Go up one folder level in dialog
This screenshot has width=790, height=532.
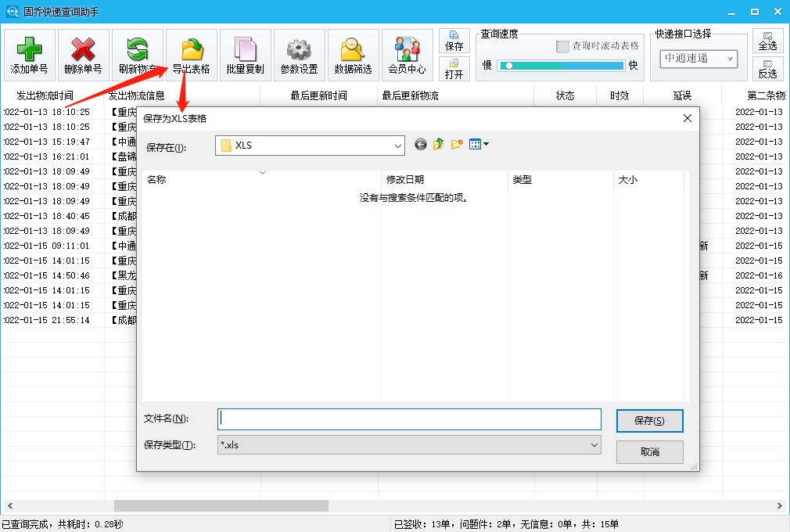438,145
